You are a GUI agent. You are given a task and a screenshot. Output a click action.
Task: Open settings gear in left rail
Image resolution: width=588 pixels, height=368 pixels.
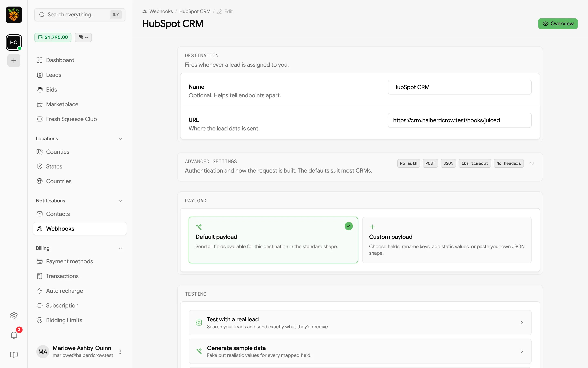point(14,316)
